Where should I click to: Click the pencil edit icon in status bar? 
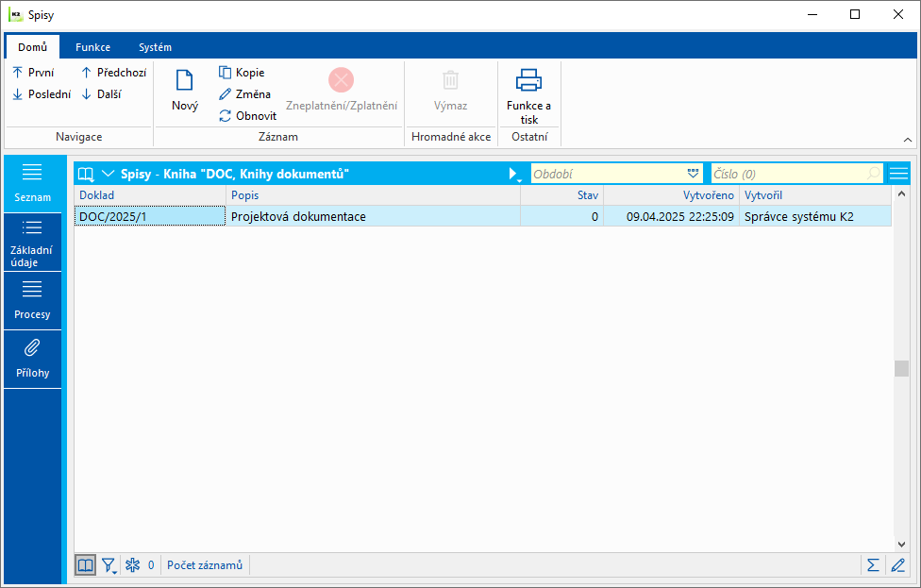[x=898, y=565]
